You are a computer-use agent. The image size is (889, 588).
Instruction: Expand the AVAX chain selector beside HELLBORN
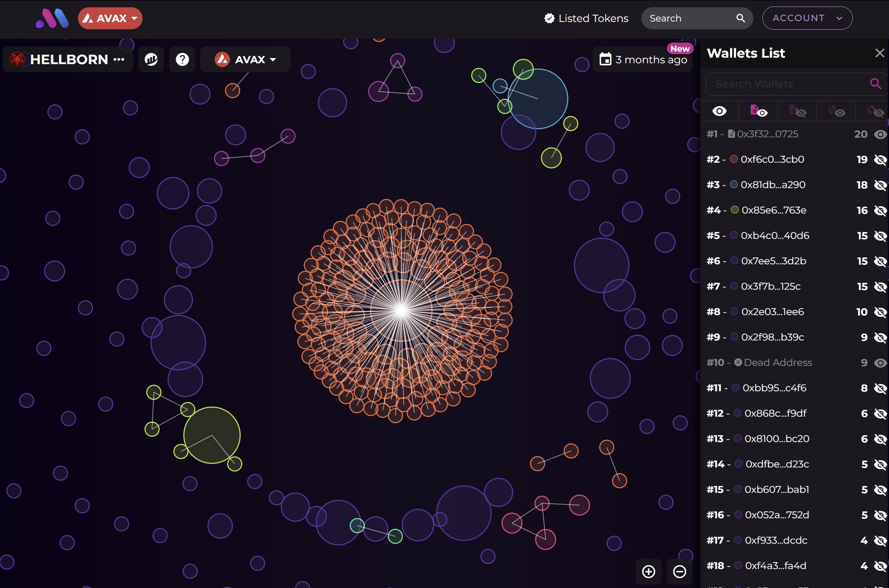[246, 59]
